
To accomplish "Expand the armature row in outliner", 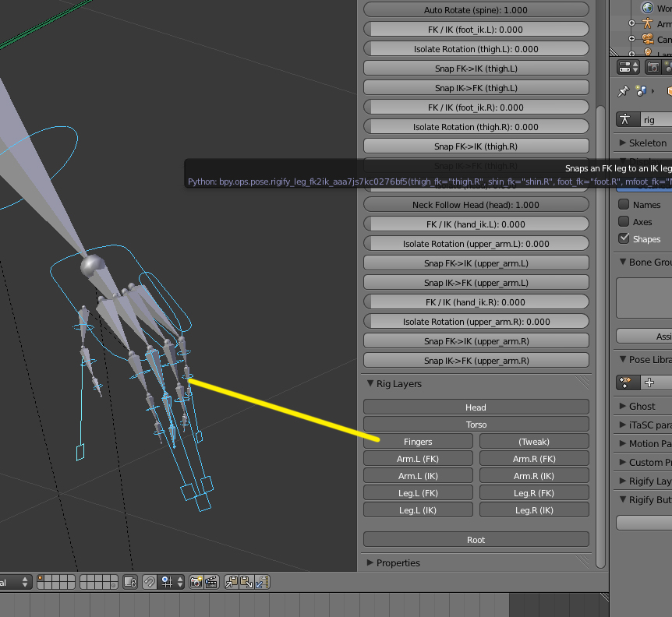I will pos(631,23).
